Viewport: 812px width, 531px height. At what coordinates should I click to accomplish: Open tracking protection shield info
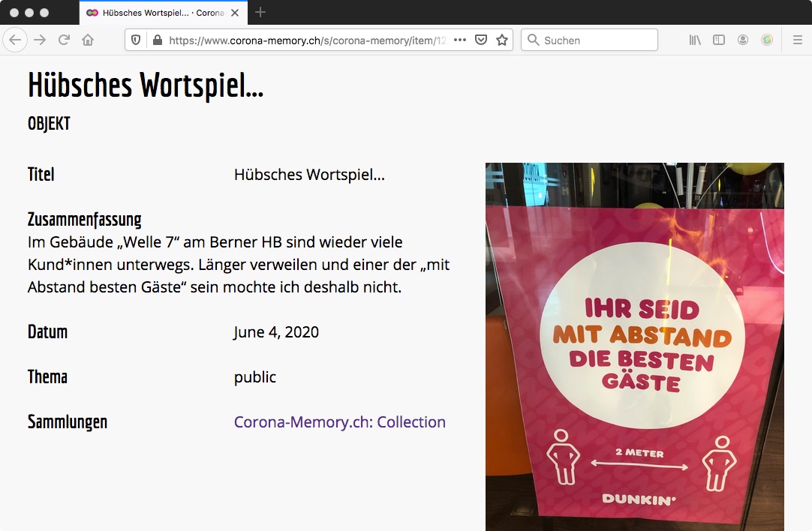click(x=136, y=40)
